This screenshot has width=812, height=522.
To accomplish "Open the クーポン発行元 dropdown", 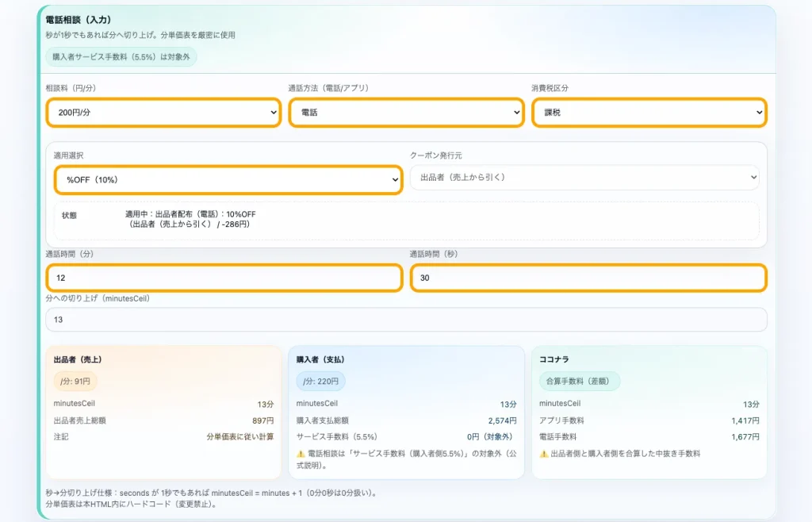I will (584, 178).
